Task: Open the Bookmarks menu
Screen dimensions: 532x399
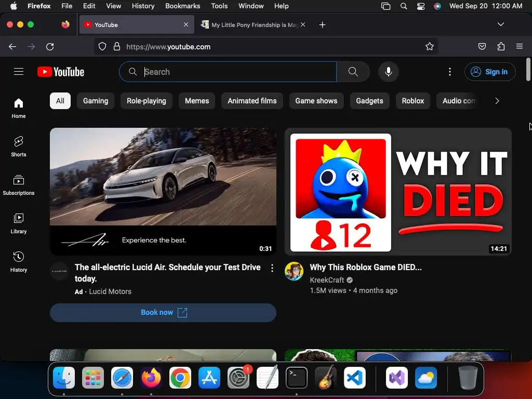Action: (x=182, y=6)
